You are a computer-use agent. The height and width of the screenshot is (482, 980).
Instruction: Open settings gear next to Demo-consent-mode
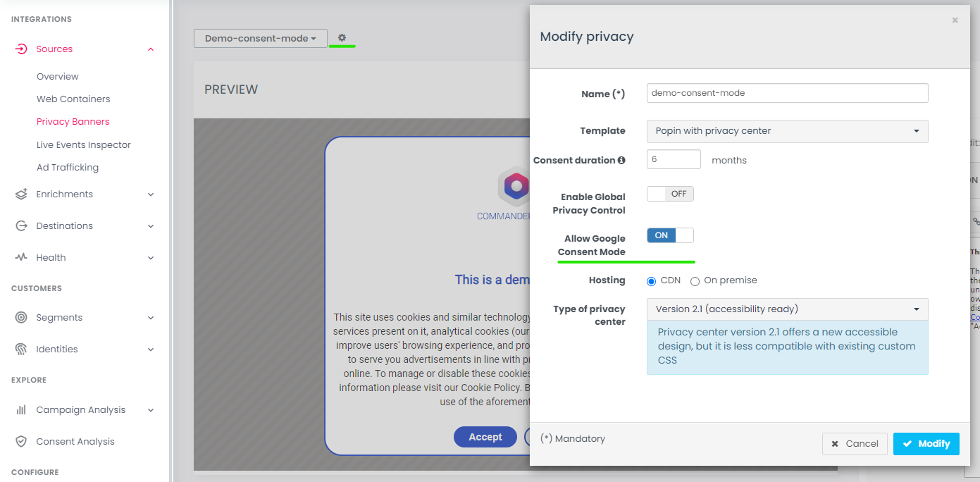[x=342, y=38]
